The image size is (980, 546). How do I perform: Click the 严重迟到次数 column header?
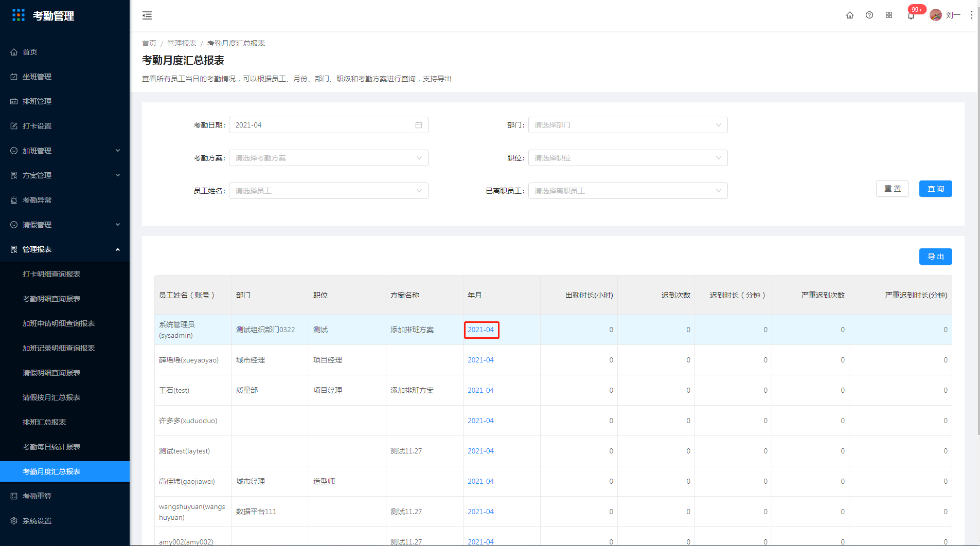(x=810, y=295)
